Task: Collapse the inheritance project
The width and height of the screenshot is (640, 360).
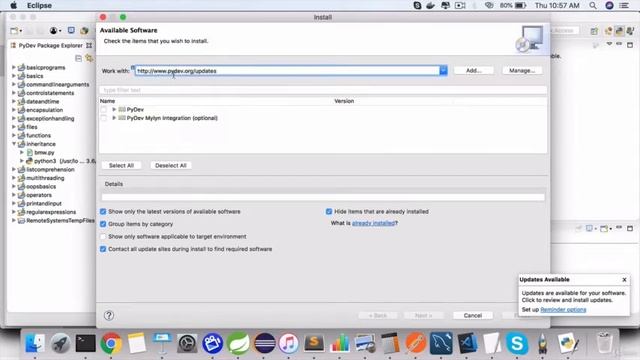Action: tap(13, 144)
